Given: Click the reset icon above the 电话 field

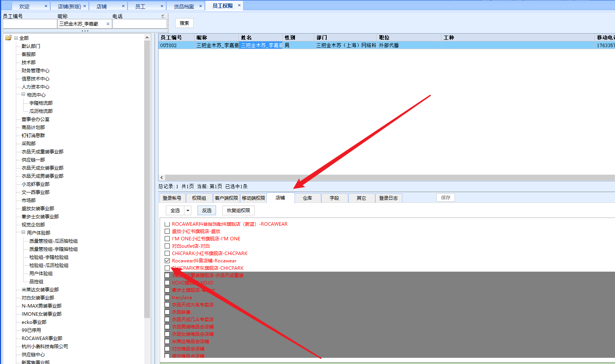Looking at the screenshot, I should tap(163, 16).
